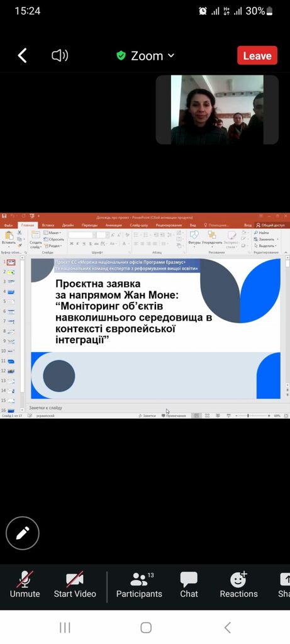290x644 pixels.
Task: Switch to the Анимация ribbon tab
Action: click(x=114, y=225)
